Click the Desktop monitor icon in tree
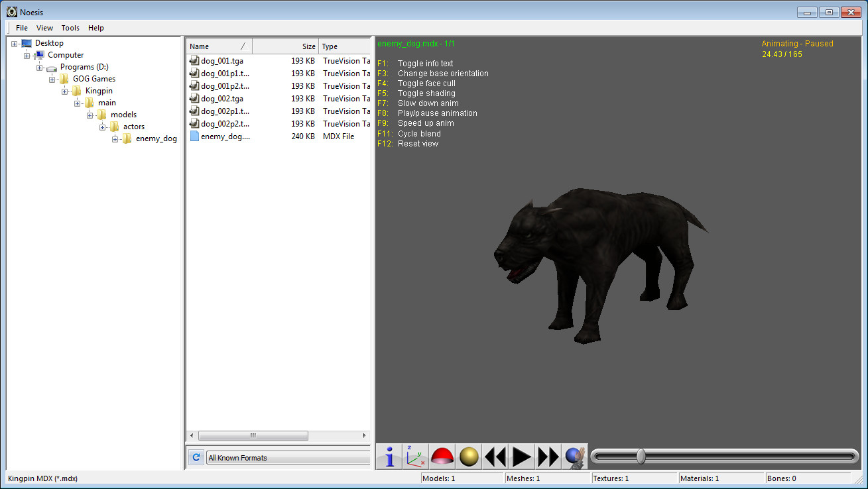Image resolution: width=868 pixels, height=489 pixels. 26,43
